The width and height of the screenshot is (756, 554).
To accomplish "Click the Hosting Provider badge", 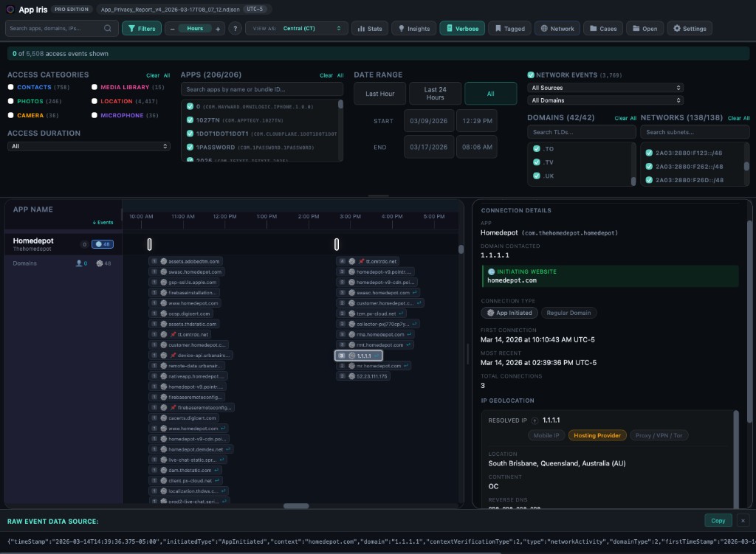I will point(597,435).
